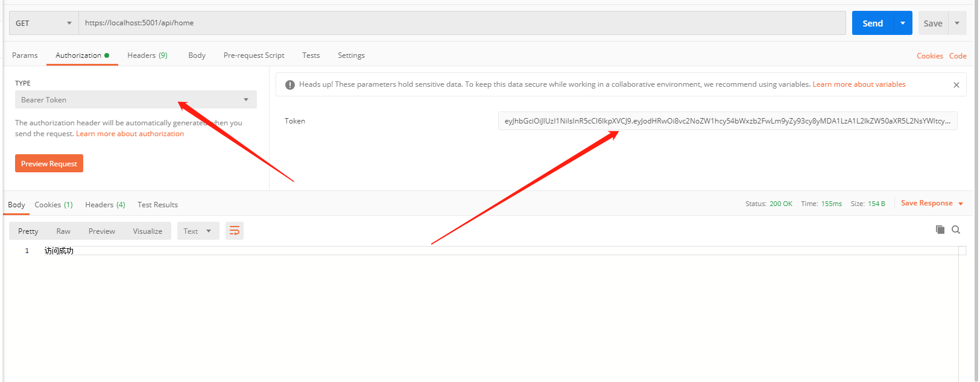
Task: Change the Text response format dropdown
Action: click(x=198, y=231)
